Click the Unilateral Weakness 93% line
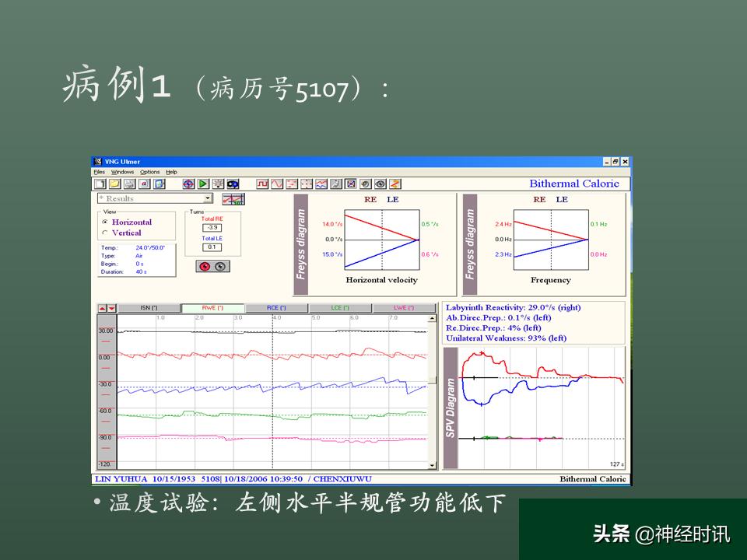 tap(506, 338)
